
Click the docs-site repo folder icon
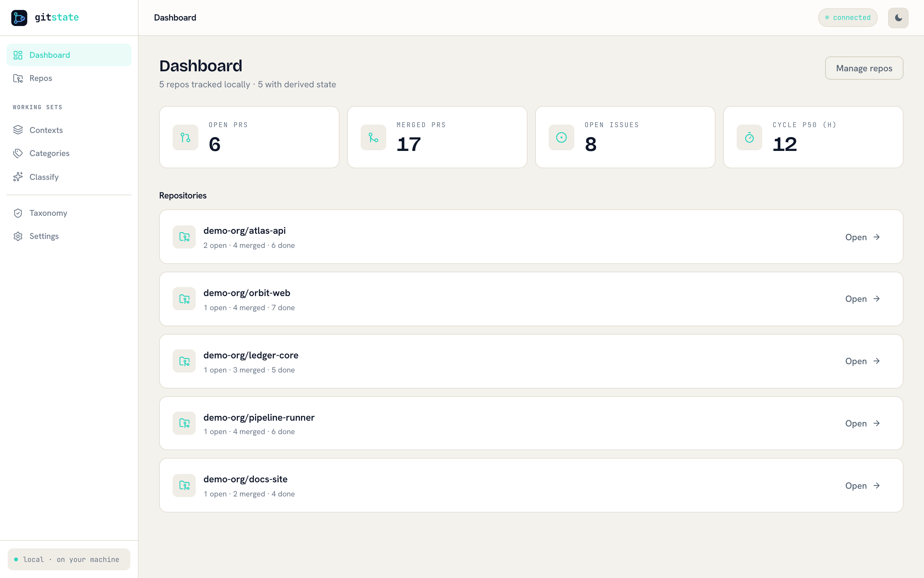click(184, 486)
